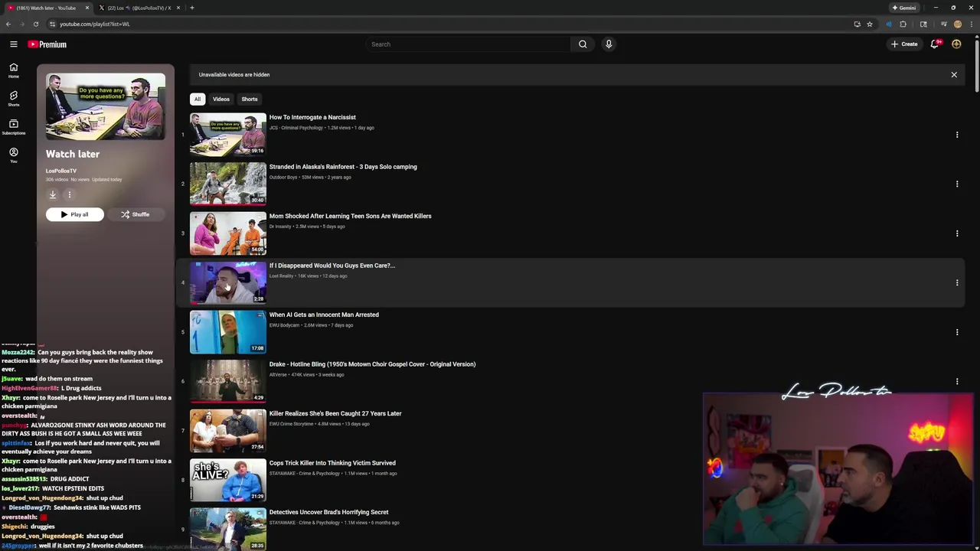980x551 pixels.
Task: Open options for When AI Gets an Innocent Man Arrested
Action: (x=957, y=332)
